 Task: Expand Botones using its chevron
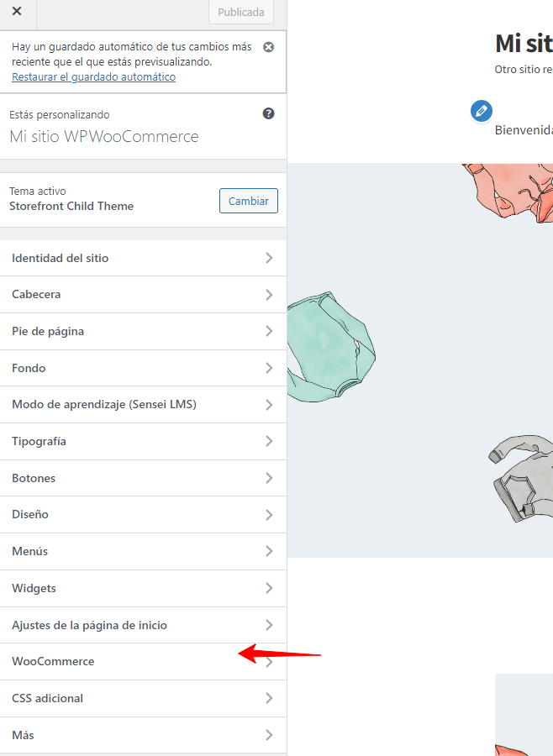tap(269, 478)
